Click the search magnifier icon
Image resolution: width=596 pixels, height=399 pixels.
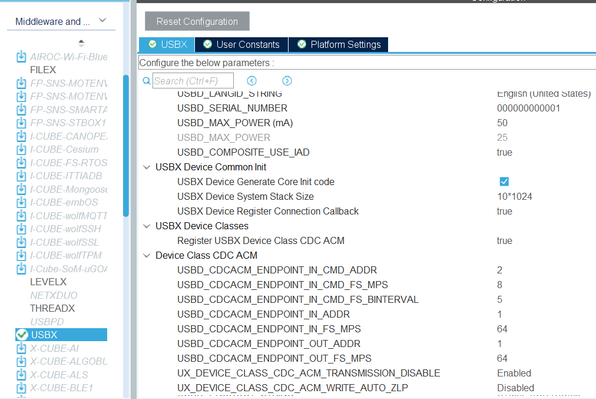(x=146, y=81)
